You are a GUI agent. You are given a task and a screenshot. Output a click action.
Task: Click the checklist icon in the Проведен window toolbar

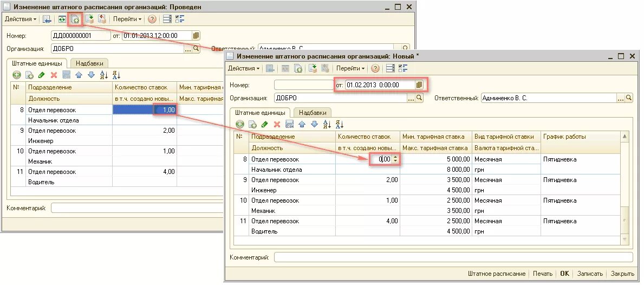point(179,20)
